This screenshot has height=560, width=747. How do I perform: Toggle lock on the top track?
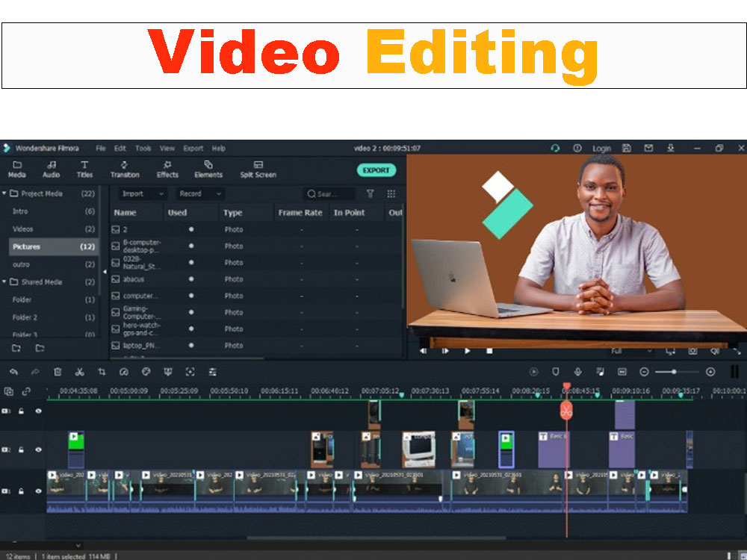click(21, 411)
